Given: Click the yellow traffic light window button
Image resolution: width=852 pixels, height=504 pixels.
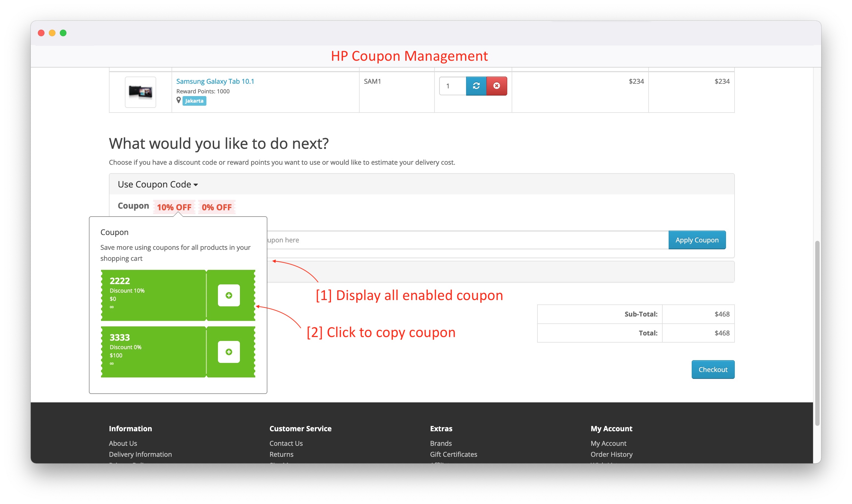Looking at the screenshot, I should [x=52, y=33].
